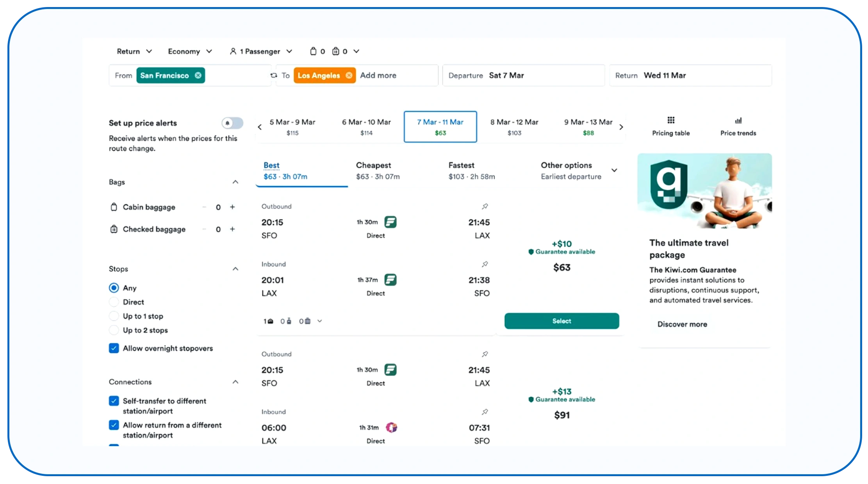Open the 1 Passenger dropdown

(261, 51)
